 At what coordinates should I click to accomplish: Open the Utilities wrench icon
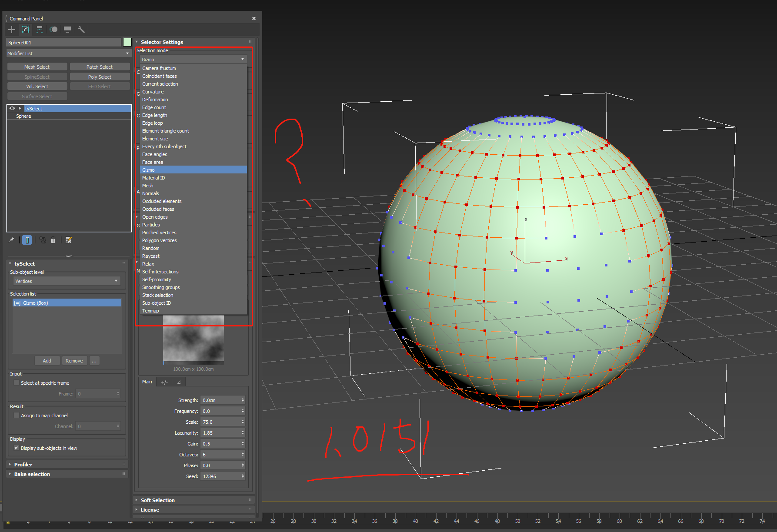[81, 30]
